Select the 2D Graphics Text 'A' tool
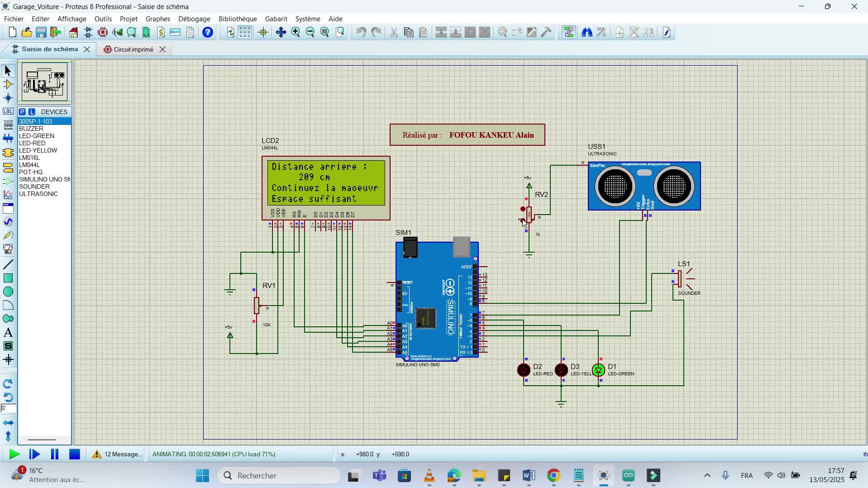Image resolution: width=868 pixels, height=488 pixels. pyautogui.click(x=8, y=333)
